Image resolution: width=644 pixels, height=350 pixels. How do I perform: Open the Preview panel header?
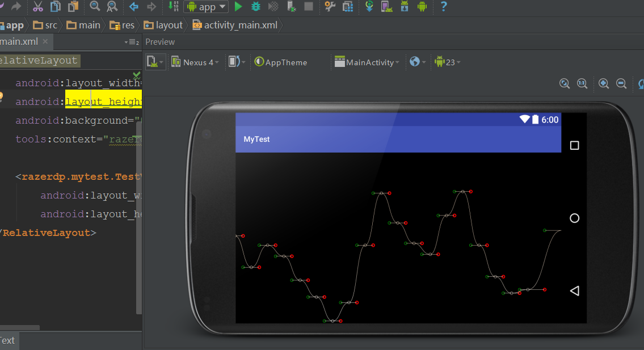[x=160, y=42]
